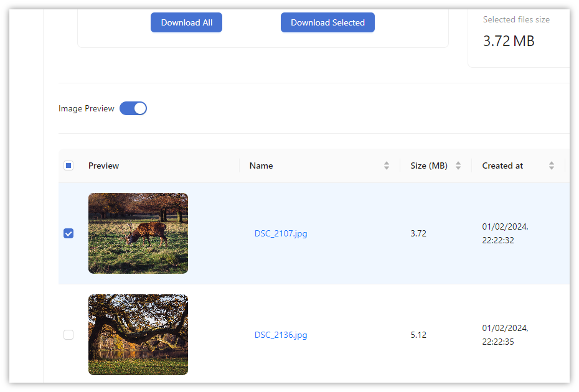Toggle the select-all checkbox in table header
The image size is (579, 392).
[x=68, y=166]
